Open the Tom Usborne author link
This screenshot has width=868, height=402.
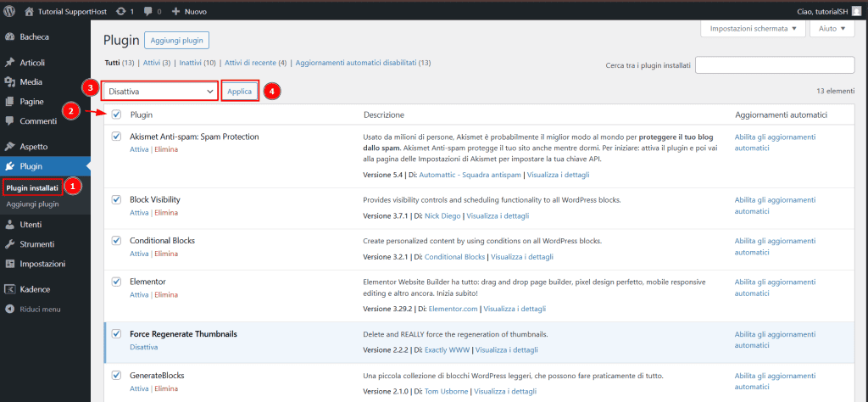click(445, 392)
